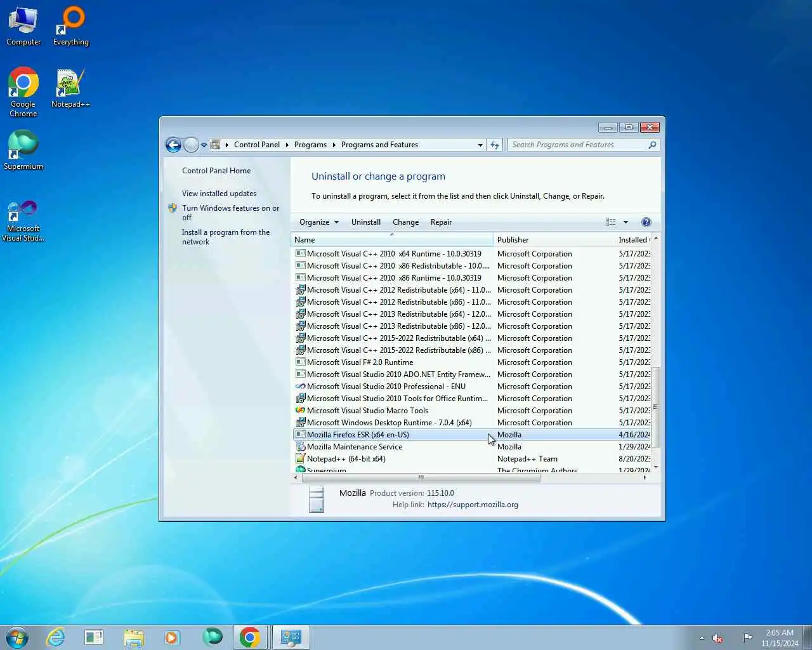
Task: Select Visual C++ 2010 x64 Runtime entry
Action: tap(472, 254)
